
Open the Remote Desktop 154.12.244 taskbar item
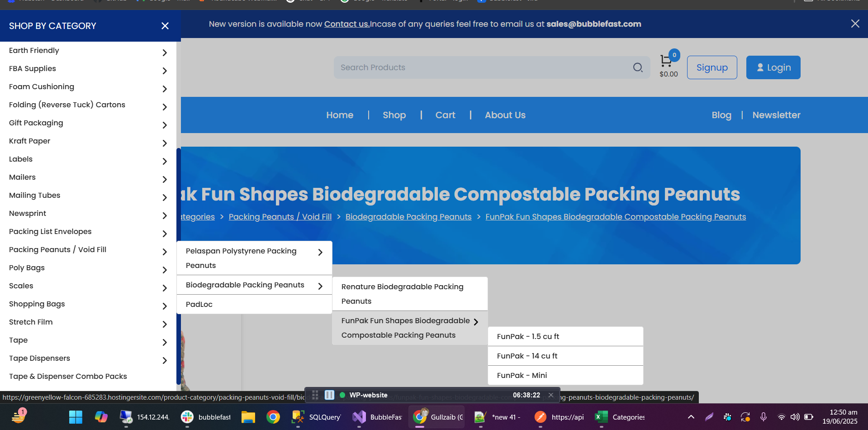[x=145, y=417]
